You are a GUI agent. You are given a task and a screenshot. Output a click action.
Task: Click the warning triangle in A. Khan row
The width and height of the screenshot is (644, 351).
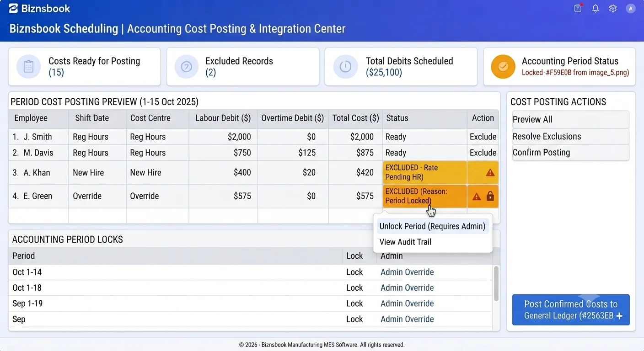[490, 173]
